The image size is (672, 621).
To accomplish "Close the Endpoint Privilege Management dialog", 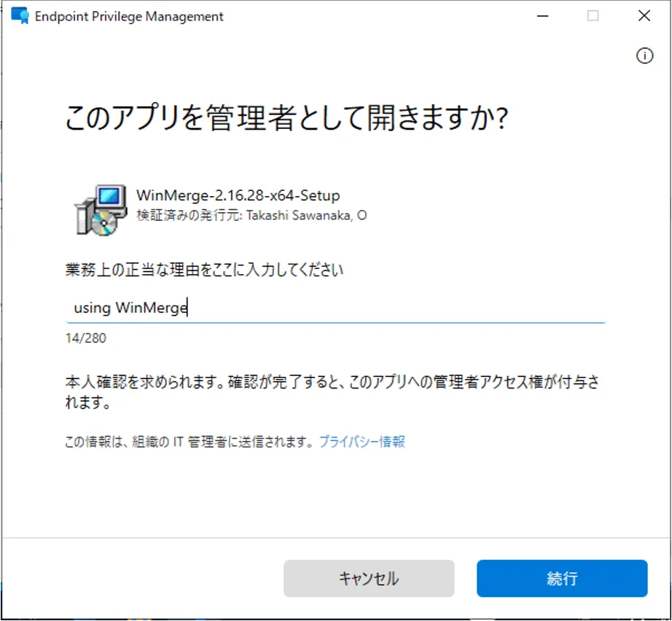I will (x=644, y=16).
